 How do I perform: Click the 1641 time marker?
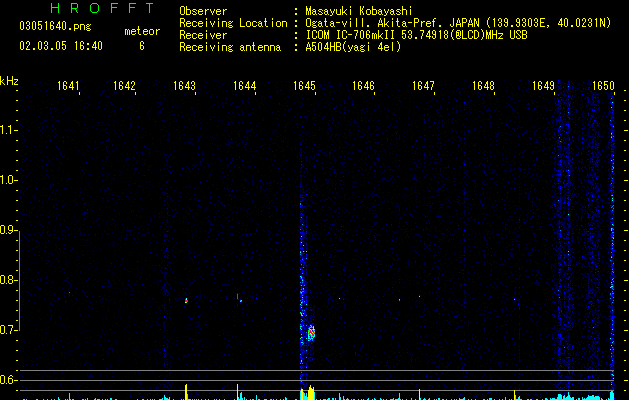[68, 86]
